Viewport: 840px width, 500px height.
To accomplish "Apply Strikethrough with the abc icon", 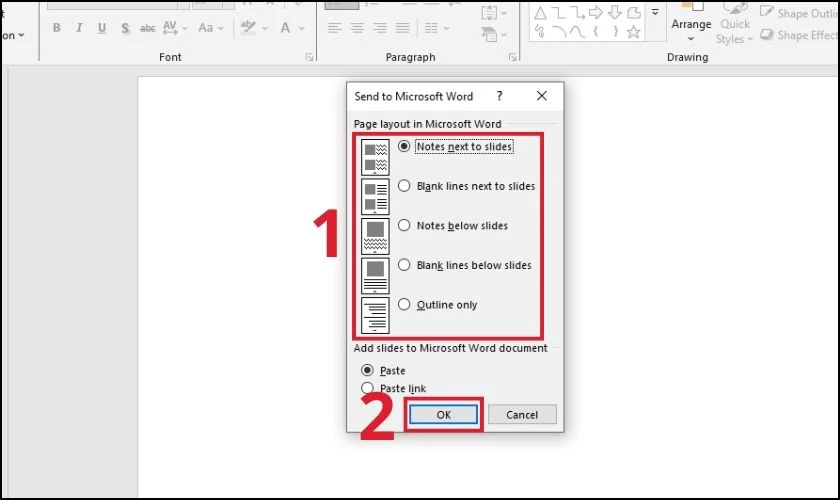I will (x=147, y=28).
